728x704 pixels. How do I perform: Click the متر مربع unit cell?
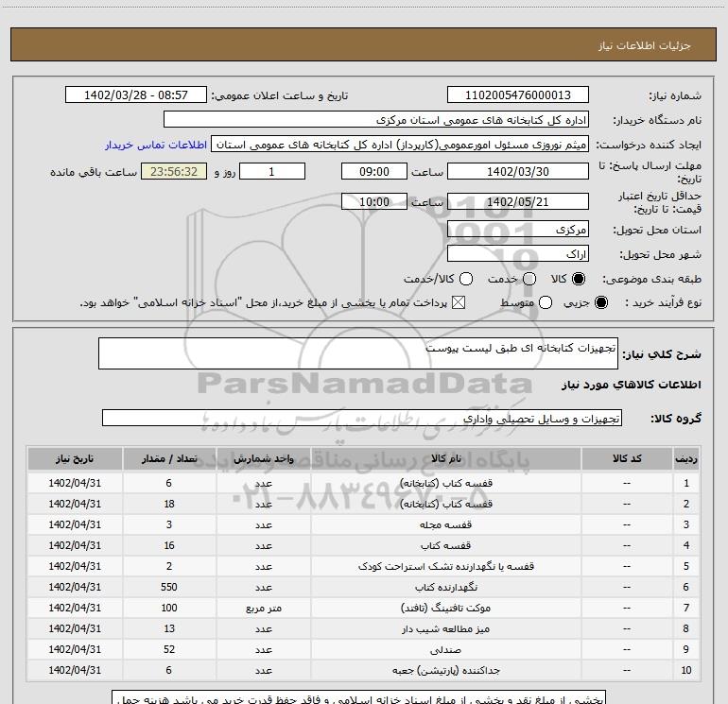[x=263, y=609]
